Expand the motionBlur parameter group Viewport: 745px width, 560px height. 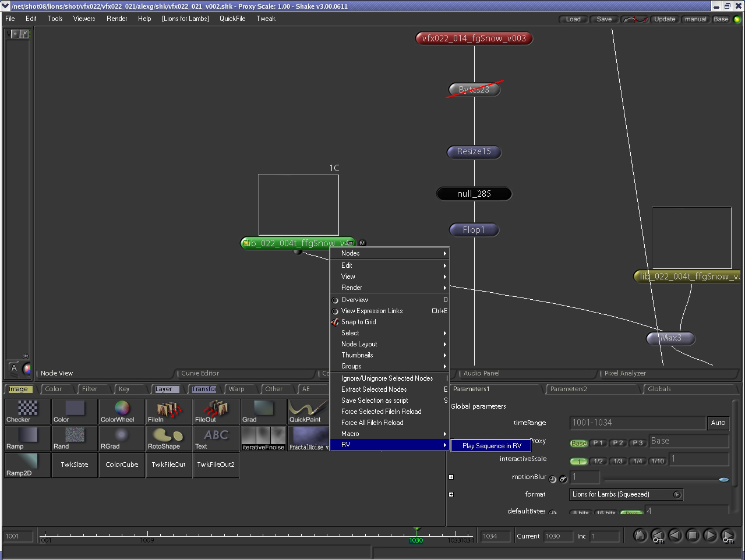[451, 477]
